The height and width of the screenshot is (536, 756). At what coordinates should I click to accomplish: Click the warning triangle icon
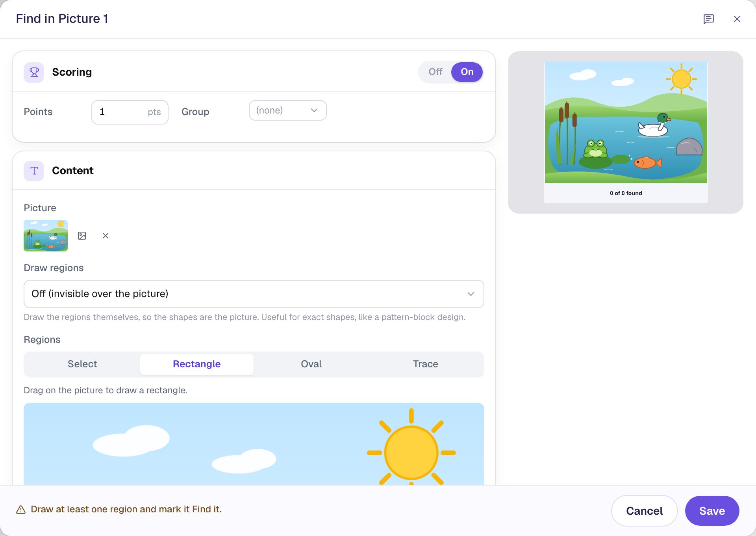(x=21, y=510)
